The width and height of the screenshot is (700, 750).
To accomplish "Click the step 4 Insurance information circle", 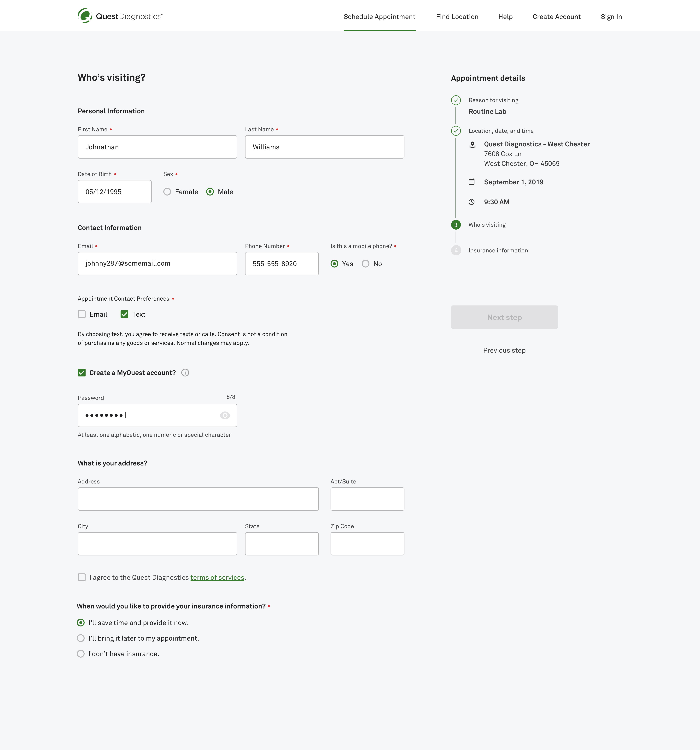I will (x=456, y=250).
